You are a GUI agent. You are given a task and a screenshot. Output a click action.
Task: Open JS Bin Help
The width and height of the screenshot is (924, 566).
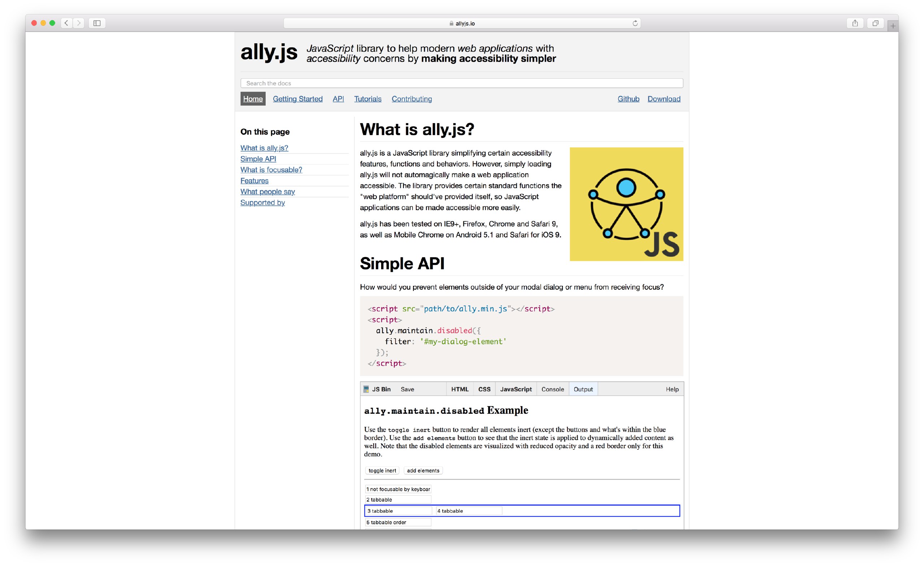pyautogui.click(x=672, y=389)
